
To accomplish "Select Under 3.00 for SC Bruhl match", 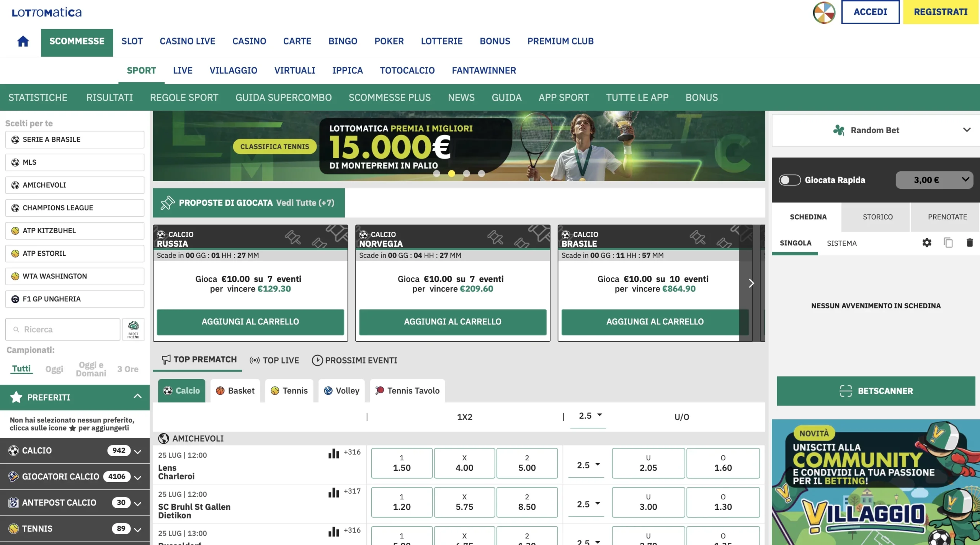I will [x=648, y=502].
